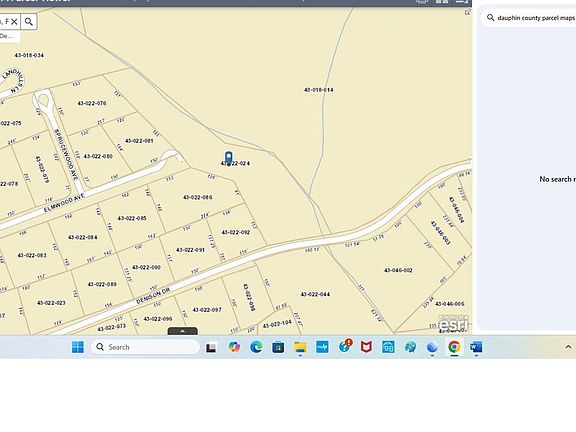Screen dimensions: 576x432
Task: Click parcel label 43-022-044
Action: [315, 294]
